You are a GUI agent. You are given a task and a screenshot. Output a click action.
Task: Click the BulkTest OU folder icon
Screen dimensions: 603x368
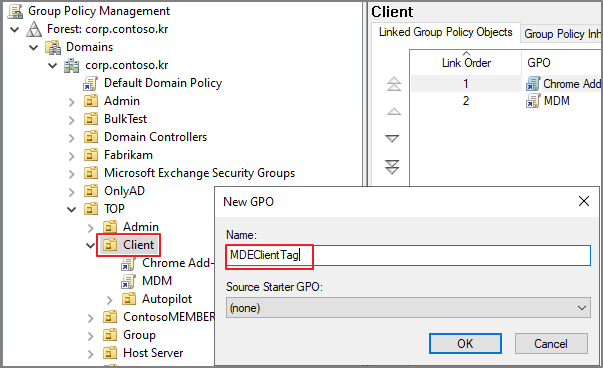[91, 119]
